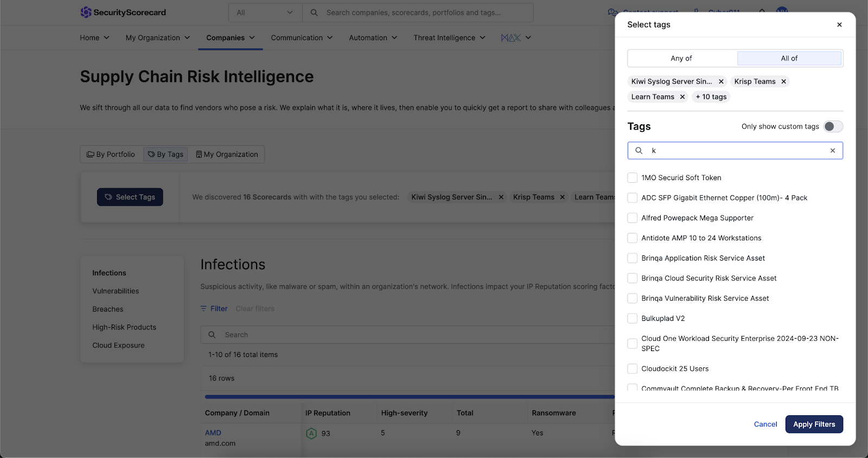Click the Apply Filters button
Screen dimensions: 868x458
click(x=814, y=424)
